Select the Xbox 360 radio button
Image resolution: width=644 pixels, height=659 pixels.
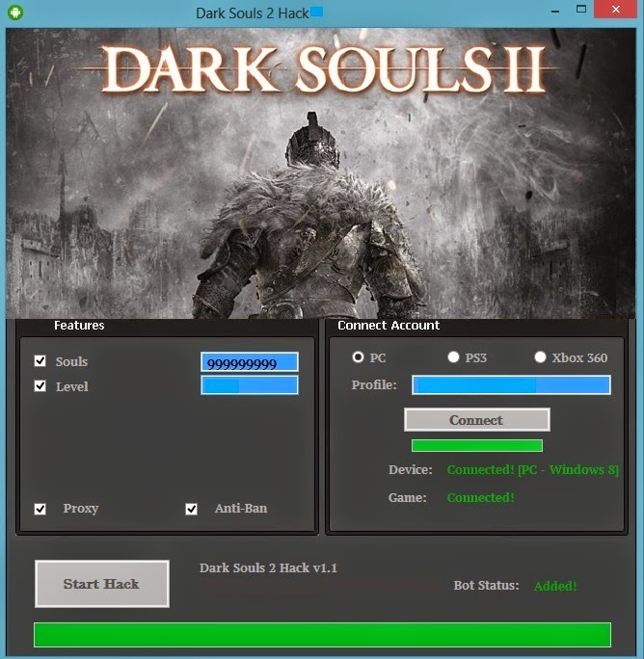(x=540, y=357)
